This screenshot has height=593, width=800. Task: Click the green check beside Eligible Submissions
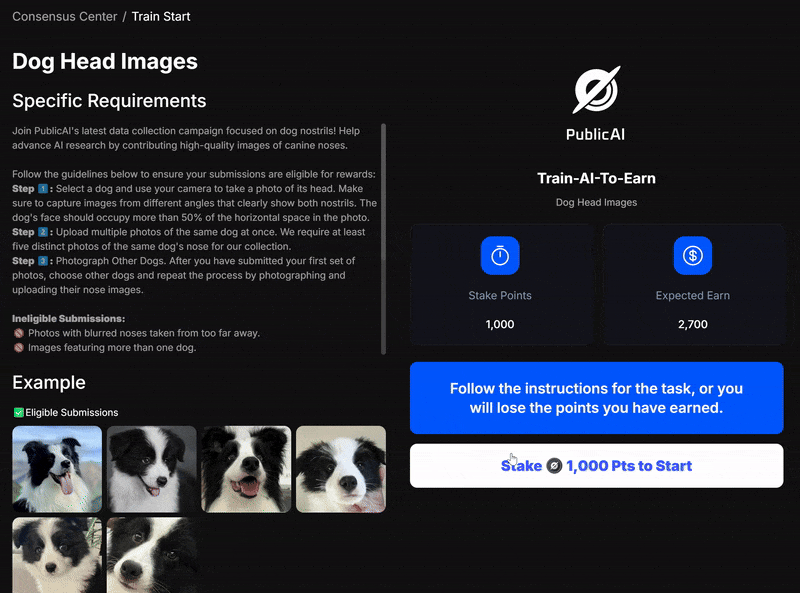tap(18, 412)
